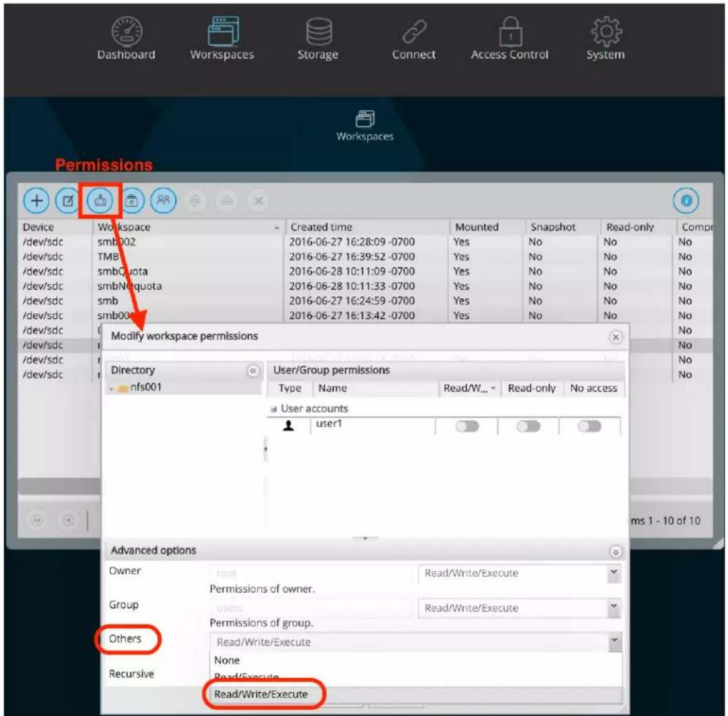Click the user1 person icon
Viewport: 728px width, 716px height.
pos(288,426)
